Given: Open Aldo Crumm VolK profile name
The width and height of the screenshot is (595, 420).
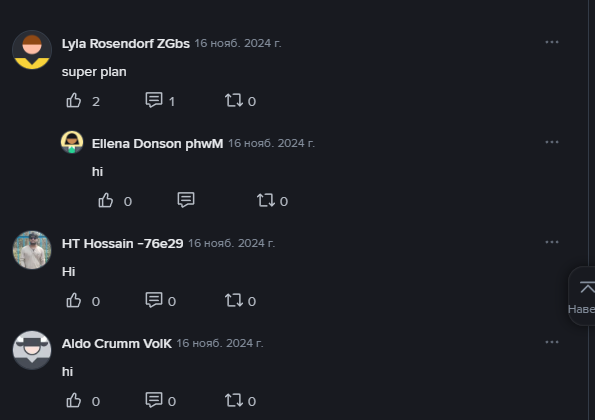Looking at the screenshot, I should coord(116,344).
